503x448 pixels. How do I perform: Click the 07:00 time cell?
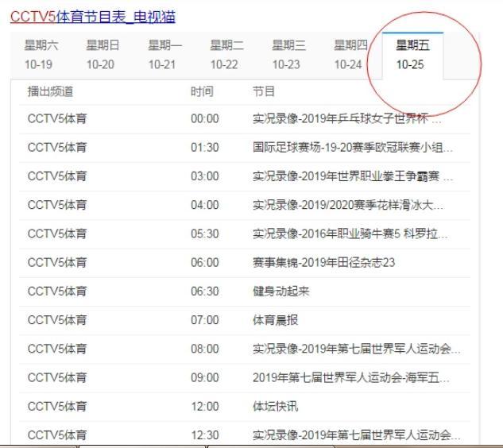point(205,320)
